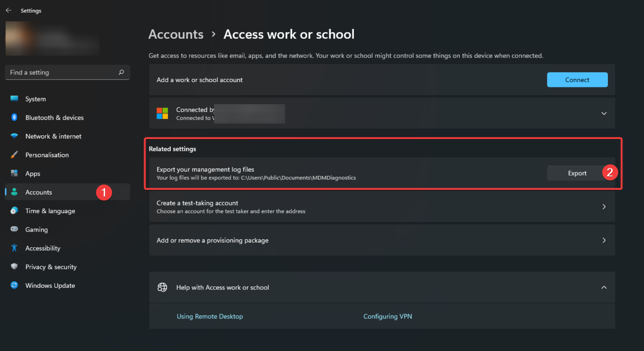Image resolution: width=644 pixels, height=351 pixels.
Task: Open Add or remove a provisioning package
Action: click(x=382, y=240)
